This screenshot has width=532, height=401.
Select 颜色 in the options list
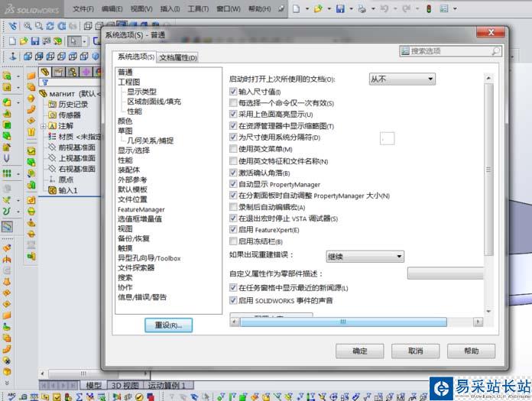(125, 121)
